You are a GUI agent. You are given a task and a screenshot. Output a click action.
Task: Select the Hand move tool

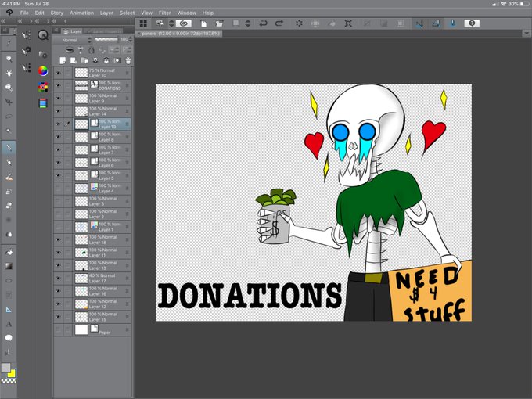tap(9, 73)
